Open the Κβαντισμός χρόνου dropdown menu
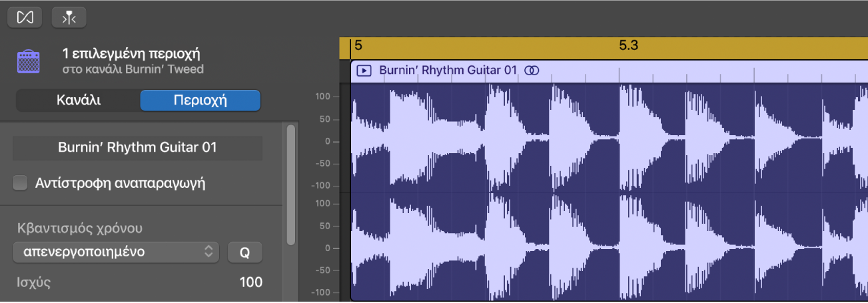The height and width of the screenshot is (303, 868). (x=116, y=252)
